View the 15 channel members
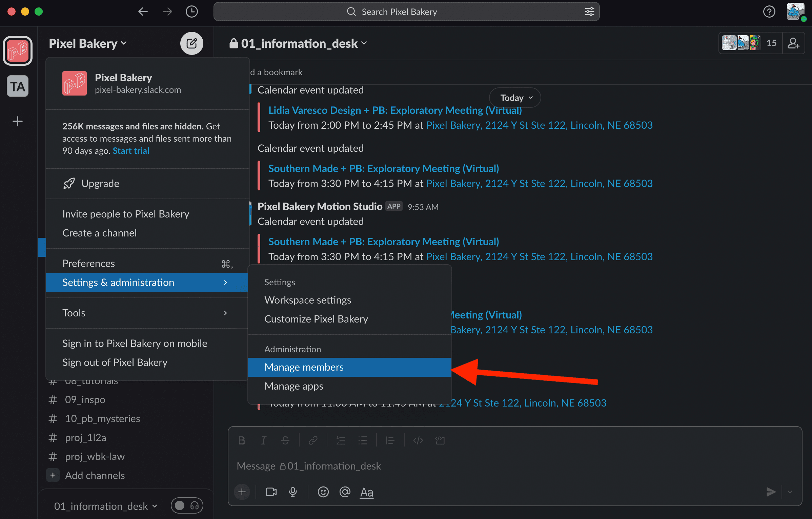Screen dimensions: 812x519 click(x=750, y=43)
